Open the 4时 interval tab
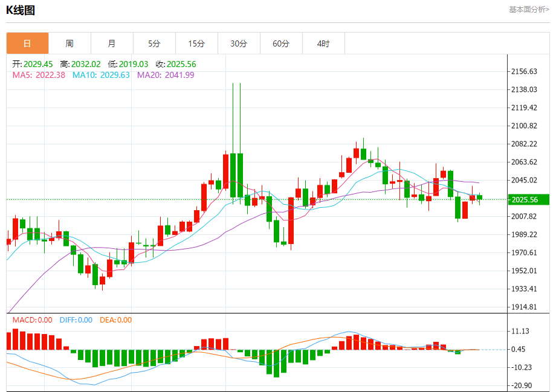This screenshot has height=392, width=556. pyautogui.click(x=323, y=43)
